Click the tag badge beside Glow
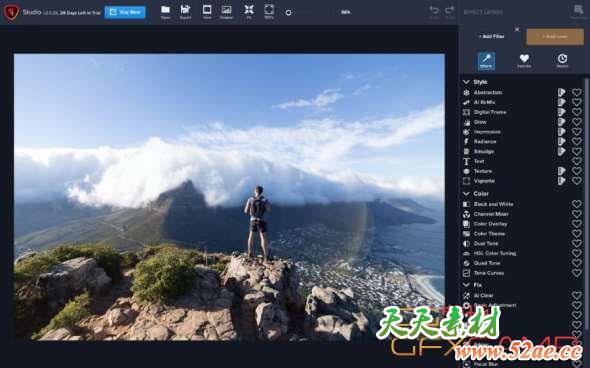This screenshot has height=368, width=590. (561, 122)
